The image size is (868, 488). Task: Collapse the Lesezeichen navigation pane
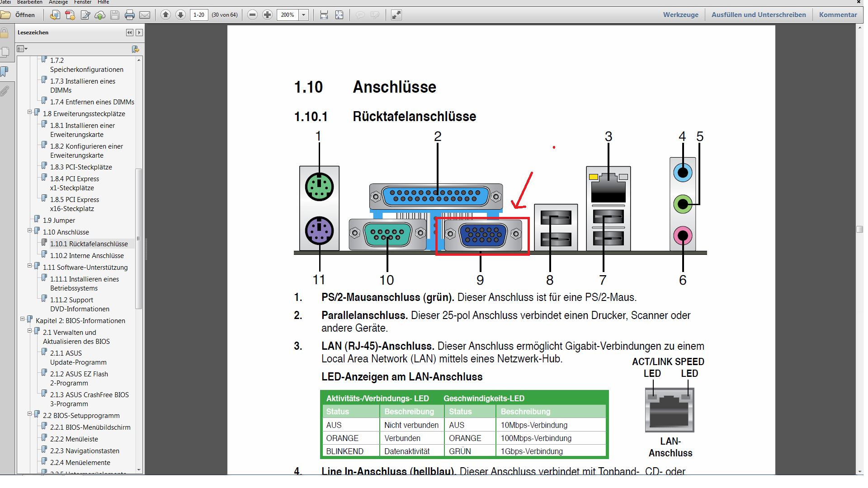(130, 33)
